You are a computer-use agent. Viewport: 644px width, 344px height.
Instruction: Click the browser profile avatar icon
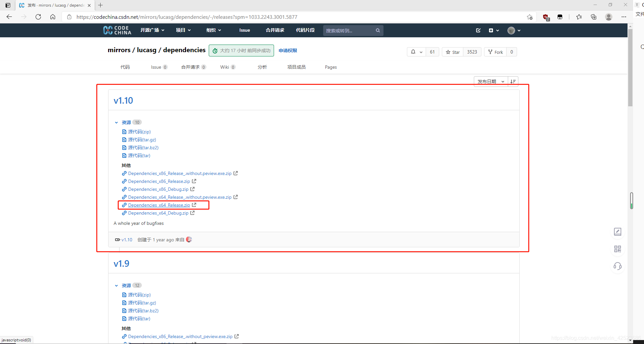pyautogui.click(x=609, y=17)
